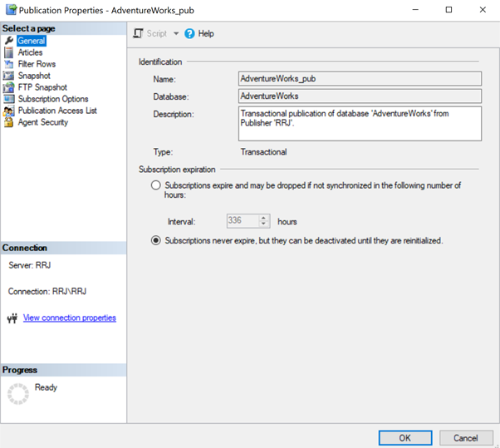Image resolution: width=500 pixels, height=448 pixels.
Task: Click the Filter Rows page icon
Action: [x=9, y=64]
